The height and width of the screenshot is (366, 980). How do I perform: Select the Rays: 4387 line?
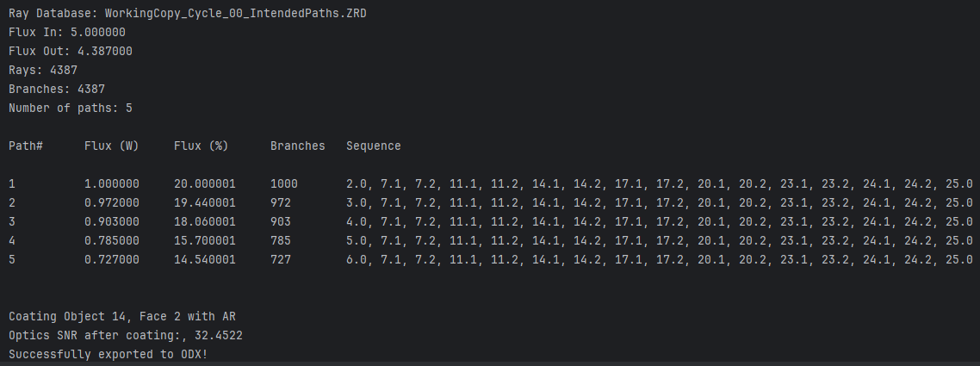click(43, 70)
